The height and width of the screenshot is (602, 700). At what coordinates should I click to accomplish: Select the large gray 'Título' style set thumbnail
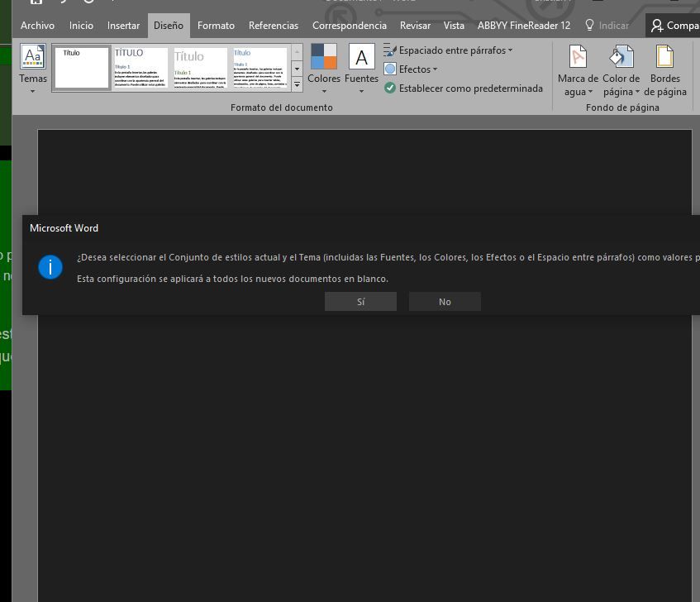pos(201,68)
